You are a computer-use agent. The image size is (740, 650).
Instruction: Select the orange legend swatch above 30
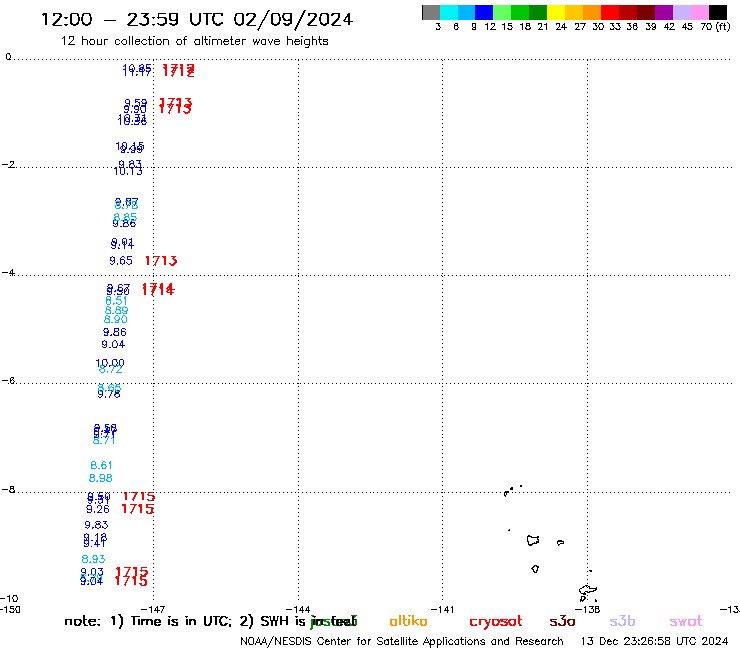pos(592,12)
